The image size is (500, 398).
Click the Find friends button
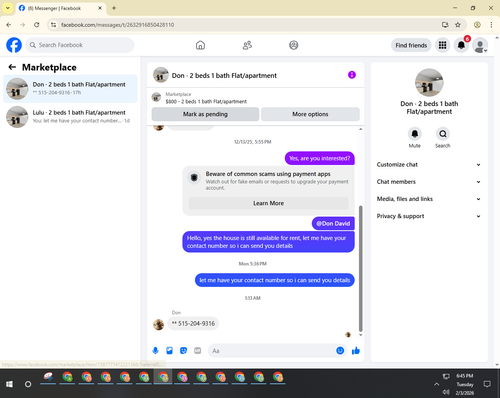coord(411,45)
